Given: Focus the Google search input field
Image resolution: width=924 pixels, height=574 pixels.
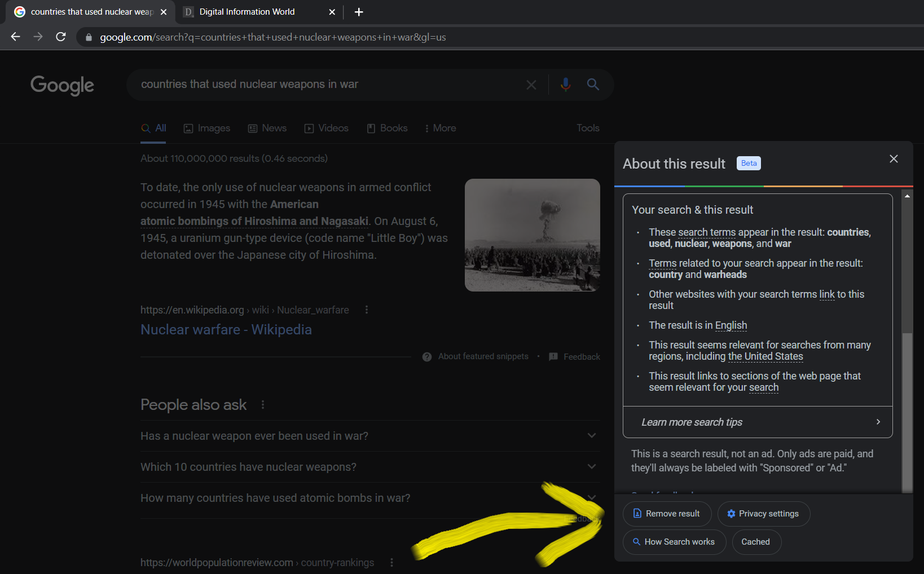Looking at the screenshot, I should click(327, 85).
